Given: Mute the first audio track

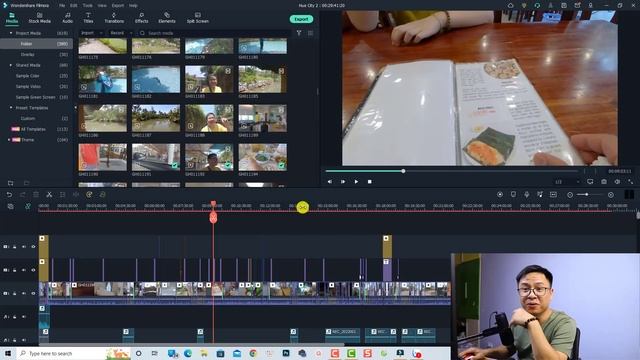Looking at the screenshot, I should (24, 316).
